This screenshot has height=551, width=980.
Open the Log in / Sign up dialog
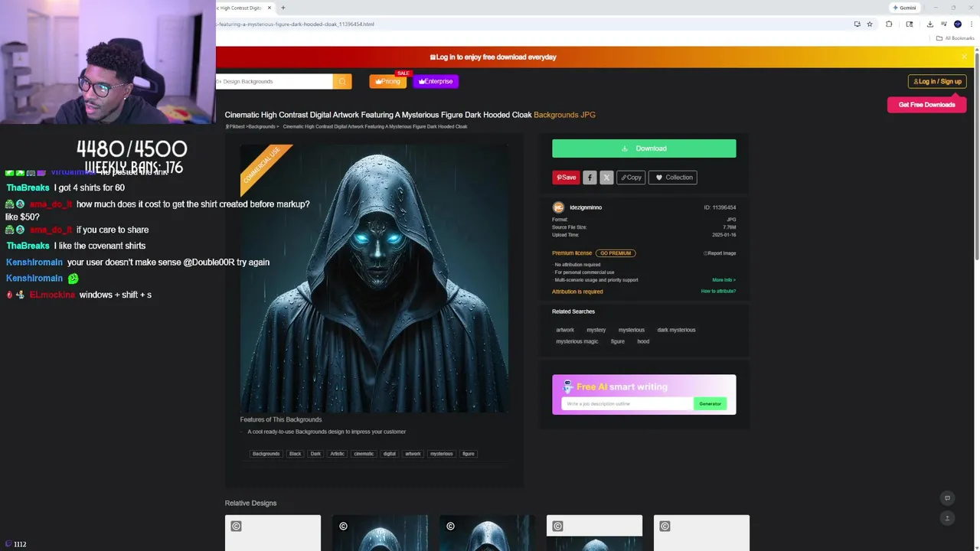(x=937, y=81)
